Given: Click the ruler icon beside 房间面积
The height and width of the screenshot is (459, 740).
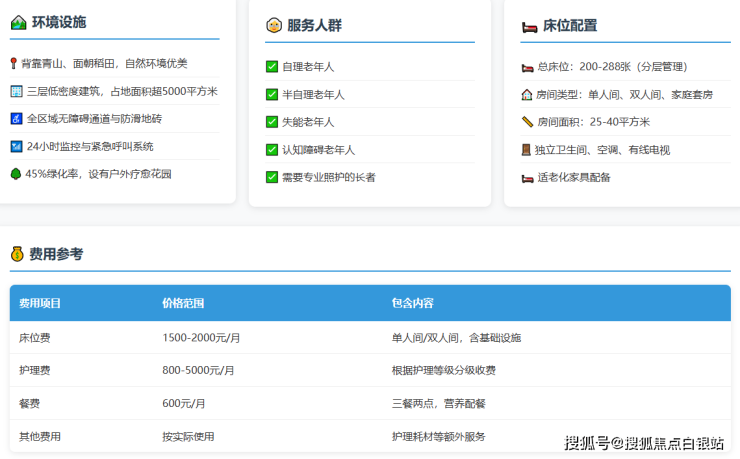Looking at the screenshot, I should (x=527, y=122).
